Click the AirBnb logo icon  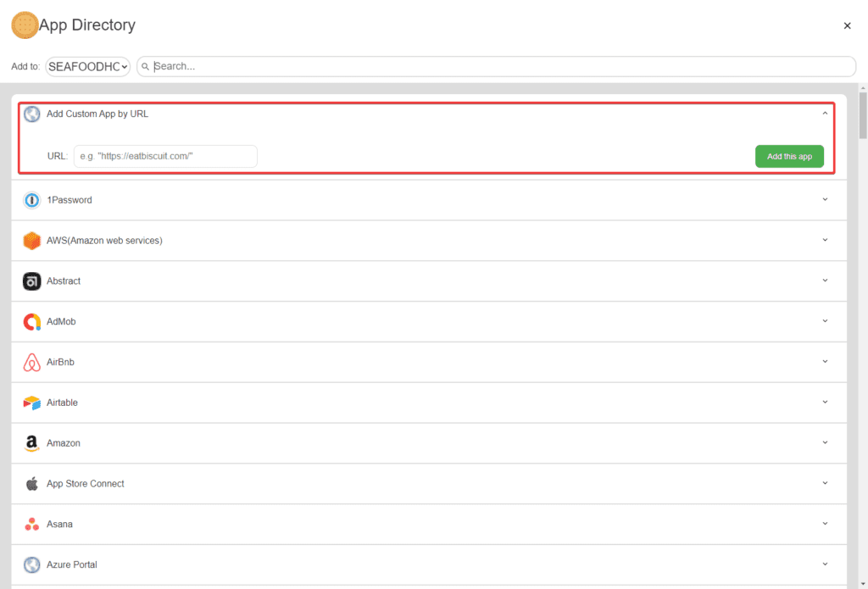tap(31, 362)
